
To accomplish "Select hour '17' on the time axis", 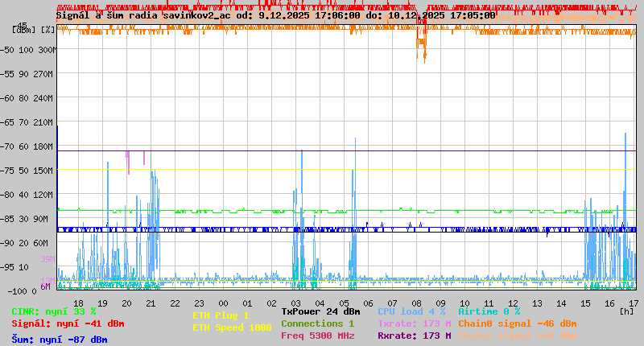I will tap(634, 303).
